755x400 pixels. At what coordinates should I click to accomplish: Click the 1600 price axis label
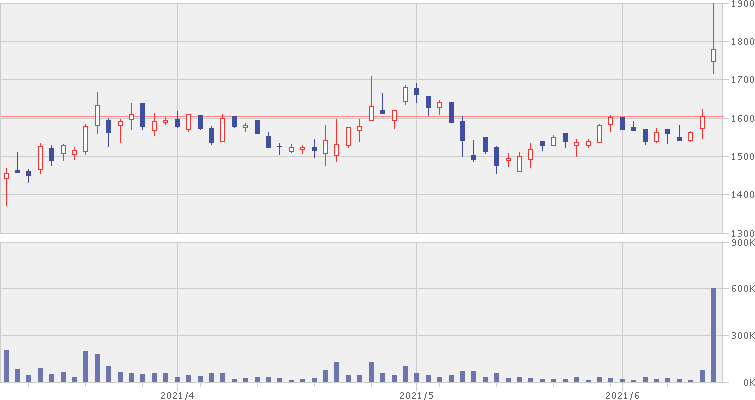742,118
